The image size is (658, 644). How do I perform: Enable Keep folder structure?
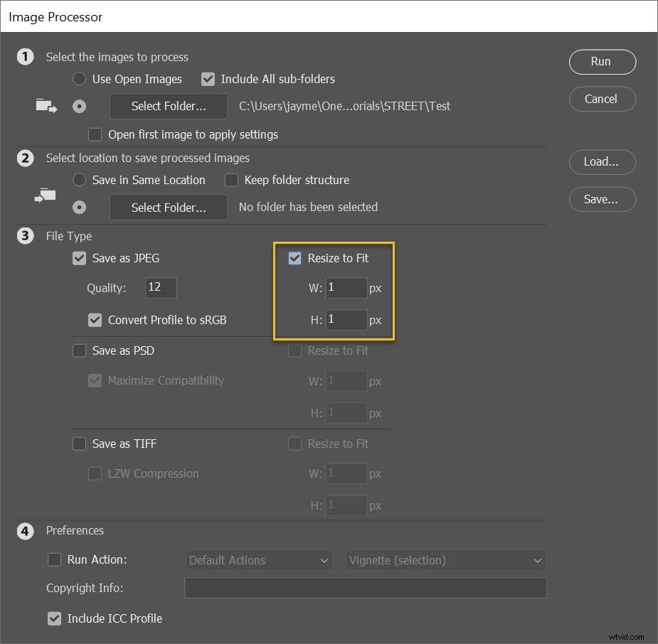tap(231, 180)
